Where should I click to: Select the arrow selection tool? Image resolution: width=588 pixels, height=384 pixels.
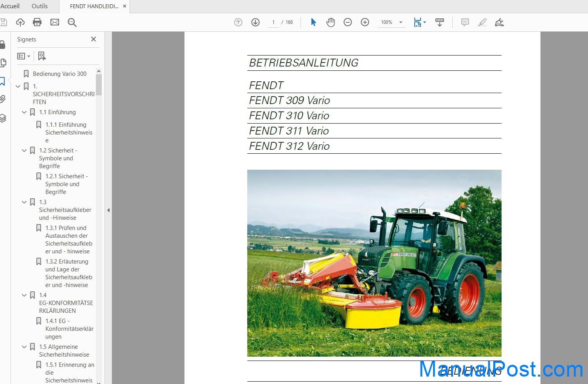(313, 22)
